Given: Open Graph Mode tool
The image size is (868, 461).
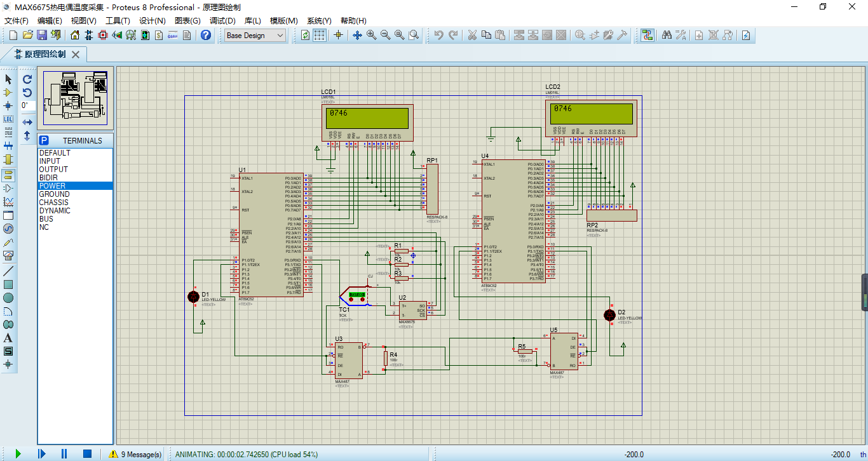Looking at the screenshot, I should (8, 201).
